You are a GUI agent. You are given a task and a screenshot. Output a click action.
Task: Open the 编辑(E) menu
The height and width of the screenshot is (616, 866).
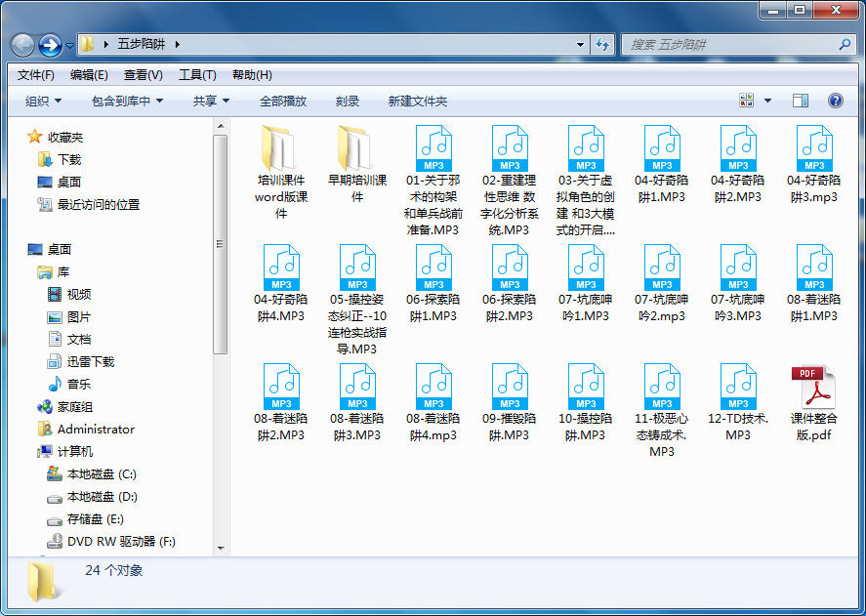[89, 75]
